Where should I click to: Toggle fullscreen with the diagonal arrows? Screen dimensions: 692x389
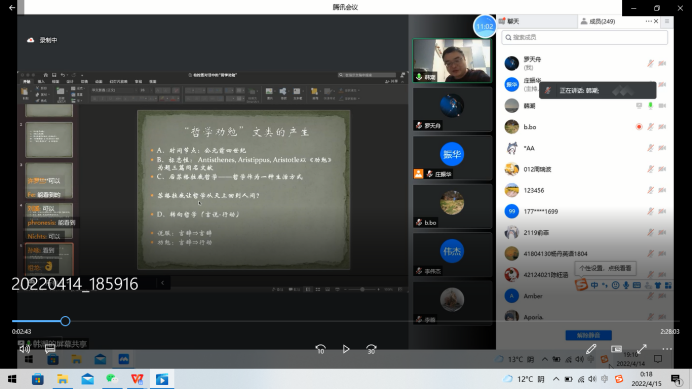(642, 349)
